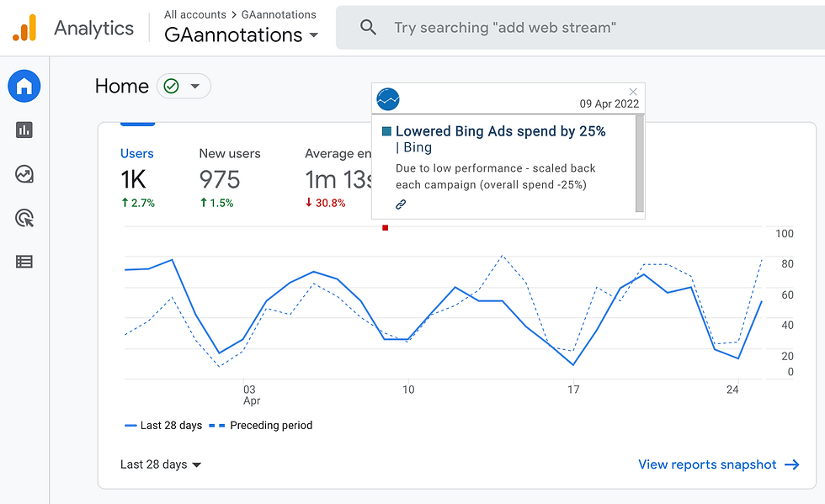Click All accounts breadcrumb
825x504 pixels.
click(195, 15)
